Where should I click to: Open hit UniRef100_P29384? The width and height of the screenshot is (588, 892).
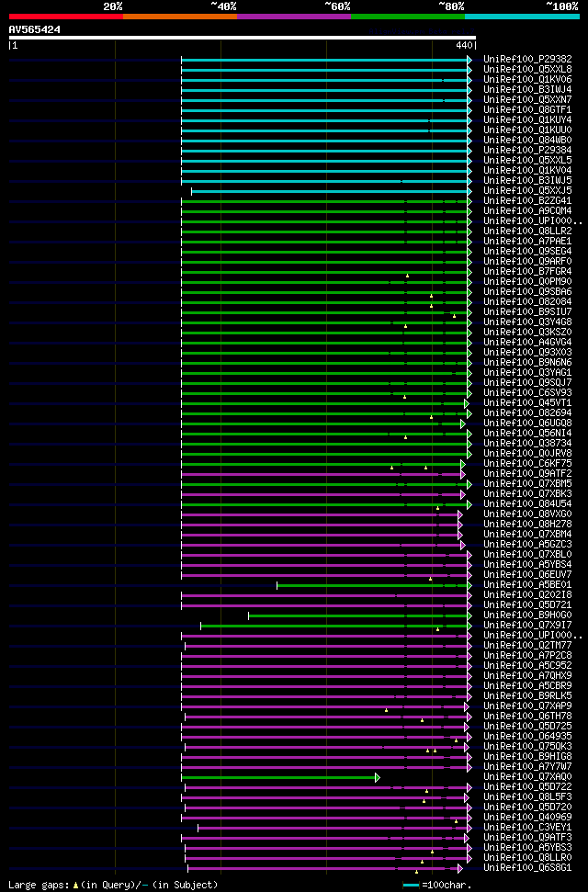[527, 150]
